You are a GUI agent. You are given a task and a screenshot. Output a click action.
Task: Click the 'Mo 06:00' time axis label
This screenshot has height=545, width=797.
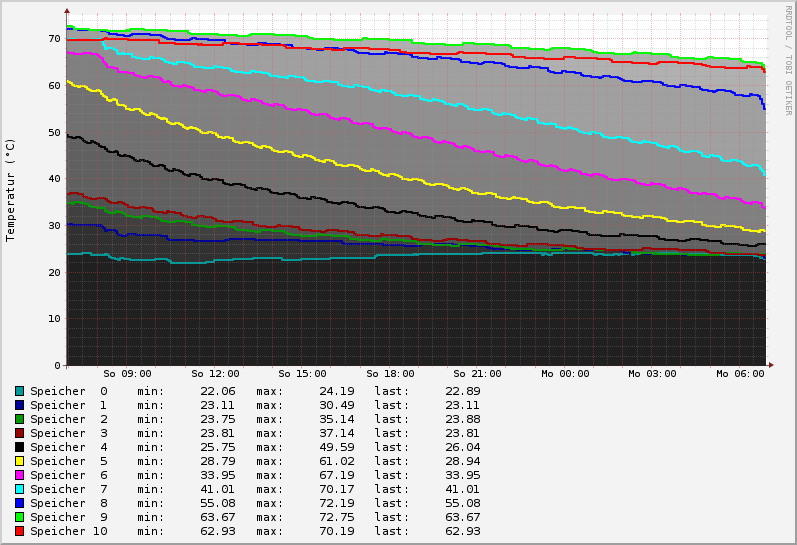740,374
